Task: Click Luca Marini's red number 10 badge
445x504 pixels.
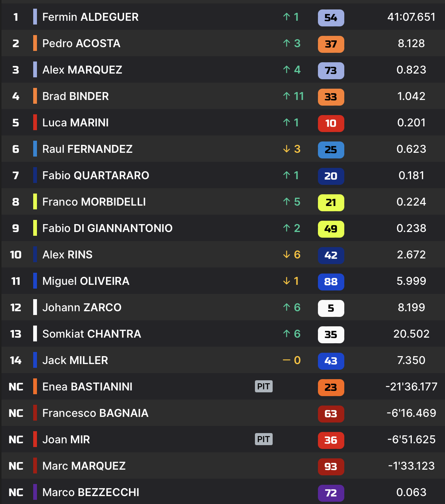Action: coord(331,123)
